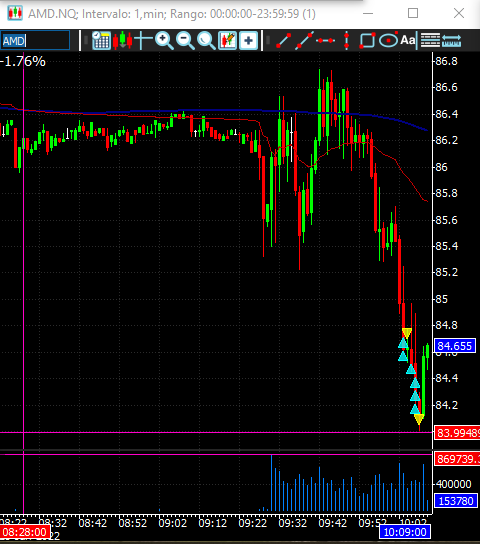The width and height of the screenshot is (480, 544).
Task: Click the topmost cyan up-triangle marker
Action: point(403,343)
